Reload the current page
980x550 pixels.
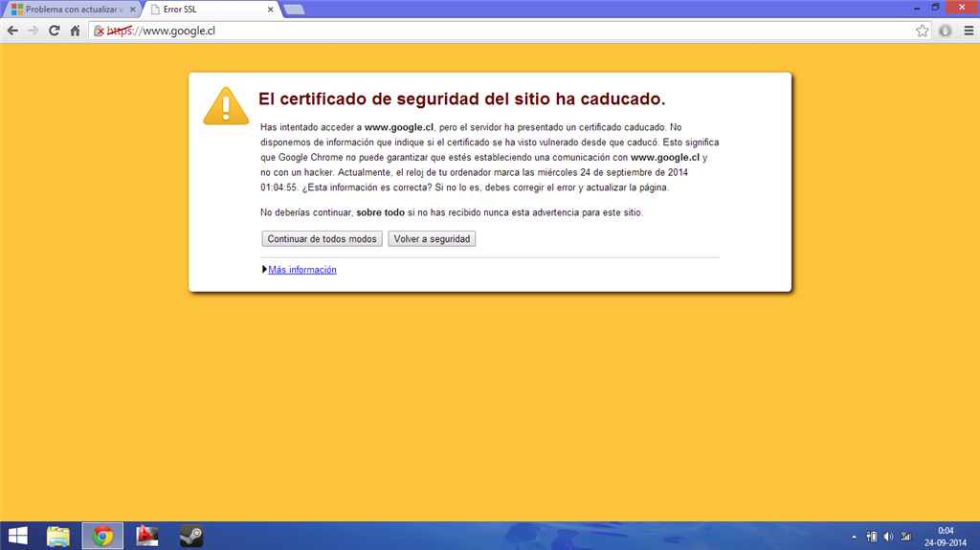(55, 31)
